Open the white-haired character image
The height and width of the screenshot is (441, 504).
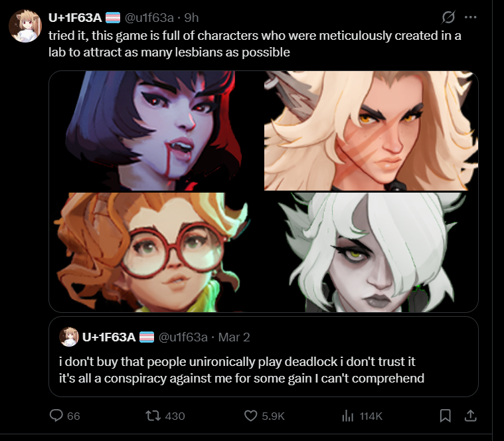pyautogui.click(x=371, y=252)
